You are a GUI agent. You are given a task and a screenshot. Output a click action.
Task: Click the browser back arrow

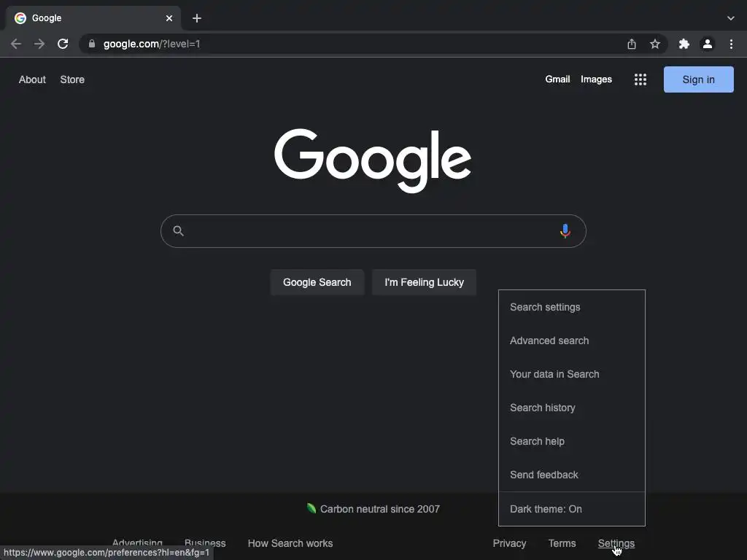[16, 44]
